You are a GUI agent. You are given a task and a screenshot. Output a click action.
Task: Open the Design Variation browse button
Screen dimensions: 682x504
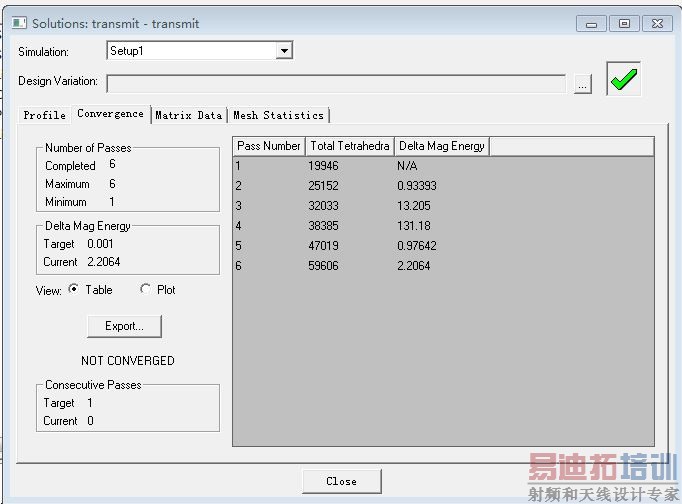click(x=582, y=84)
